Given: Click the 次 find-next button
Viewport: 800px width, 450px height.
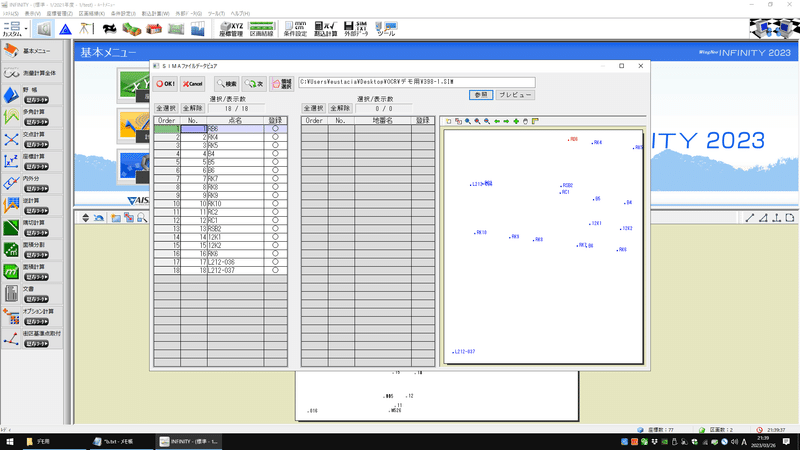Looking at the screenshot, I should (254, 84).
